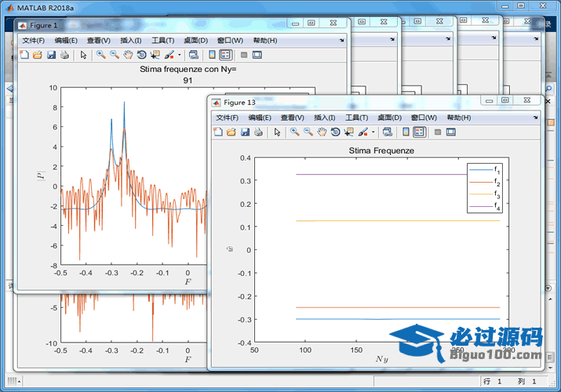The image size is (561, 392).
Task: Toggle Insert Legend in Figure 13 toolbar
Action: pyautogui.click(x=419, y=132)
